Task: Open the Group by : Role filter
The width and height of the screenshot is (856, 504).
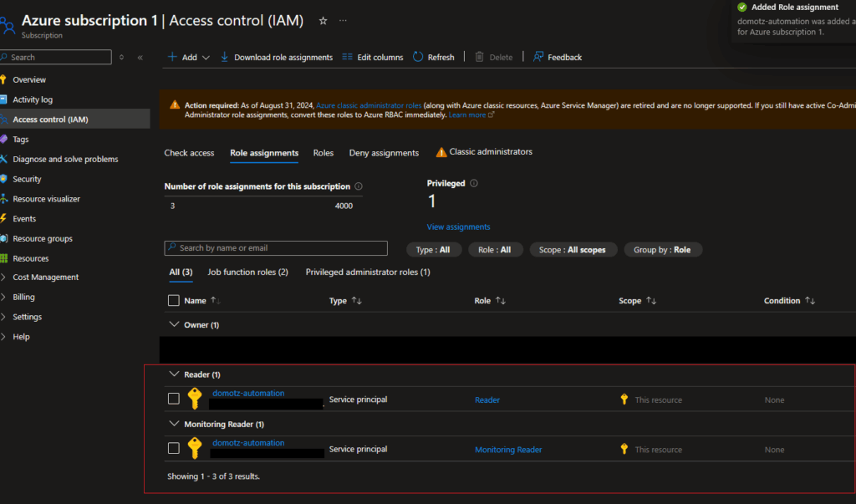Action: click(x=663, y=250)
